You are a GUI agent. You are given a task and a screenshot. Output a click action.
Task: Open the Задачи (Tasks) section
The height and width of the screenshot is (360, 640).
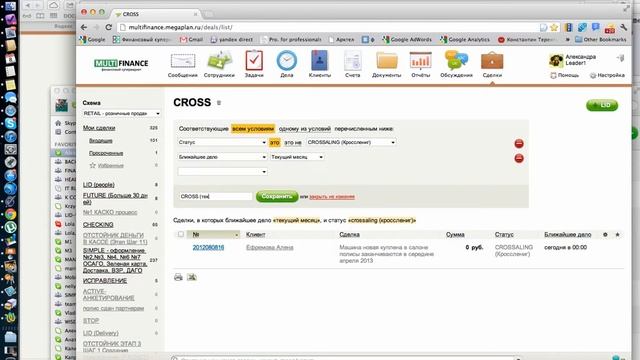[x=254, y=64]
